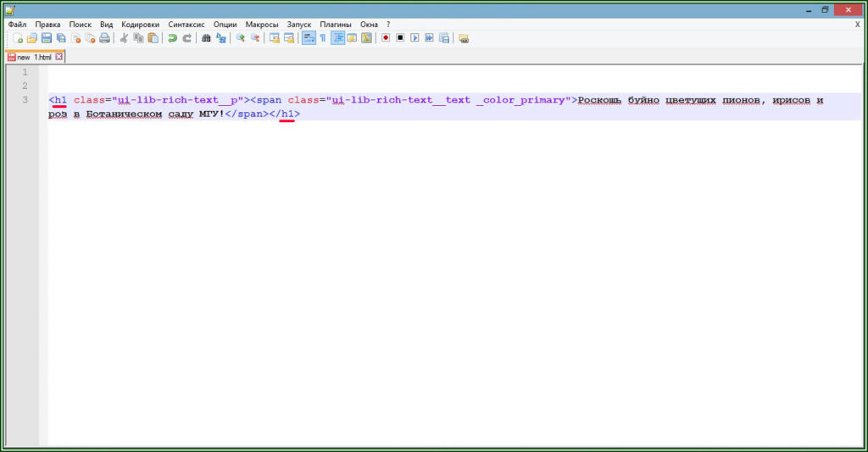Paste from clipboard with the Paste icon

153,38
